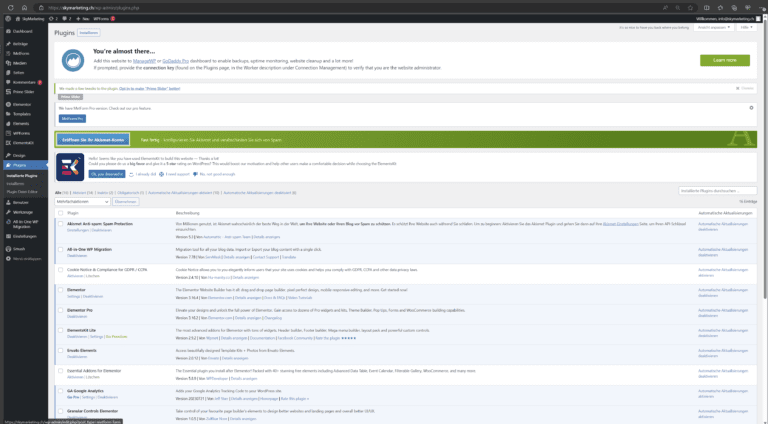
Task: Open Plugin Datei-Editor submenu item
Action: [x=22, y=192]
